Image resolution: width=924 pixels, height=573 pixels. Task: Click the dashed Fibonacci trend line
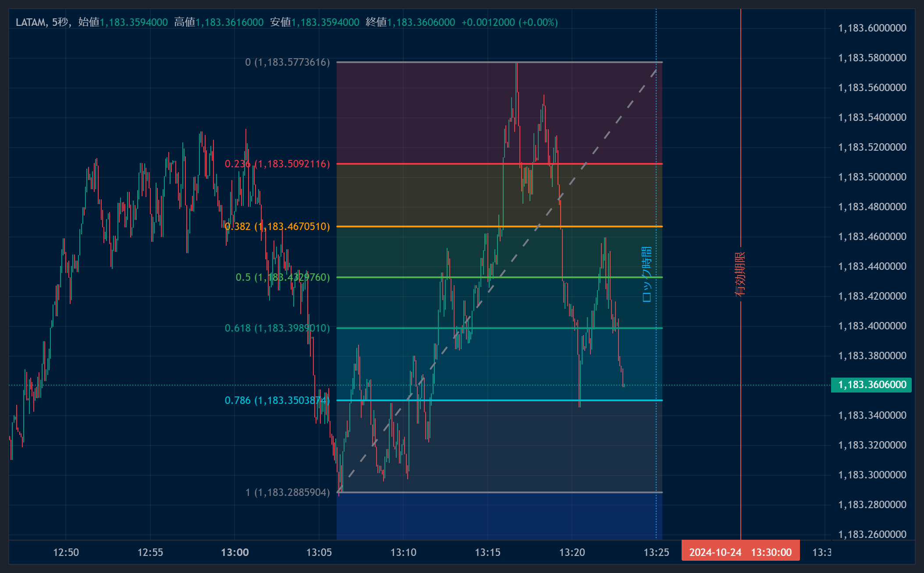tap(497, 280)
